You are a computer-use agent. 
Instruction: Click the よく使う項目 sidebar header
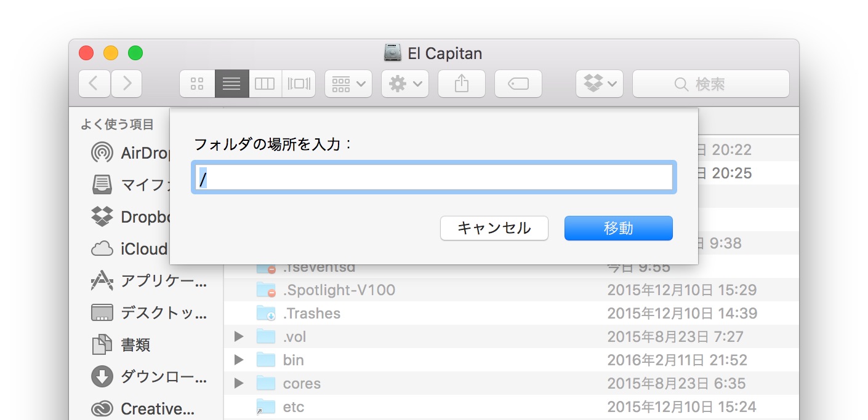point(118,125)
